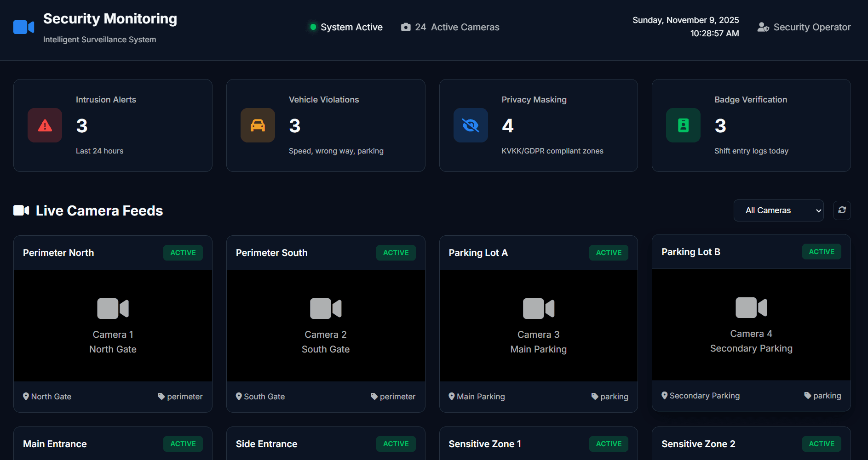Click the green System Active status dot
Screen dimensions: 868x460
pos(313,27)
